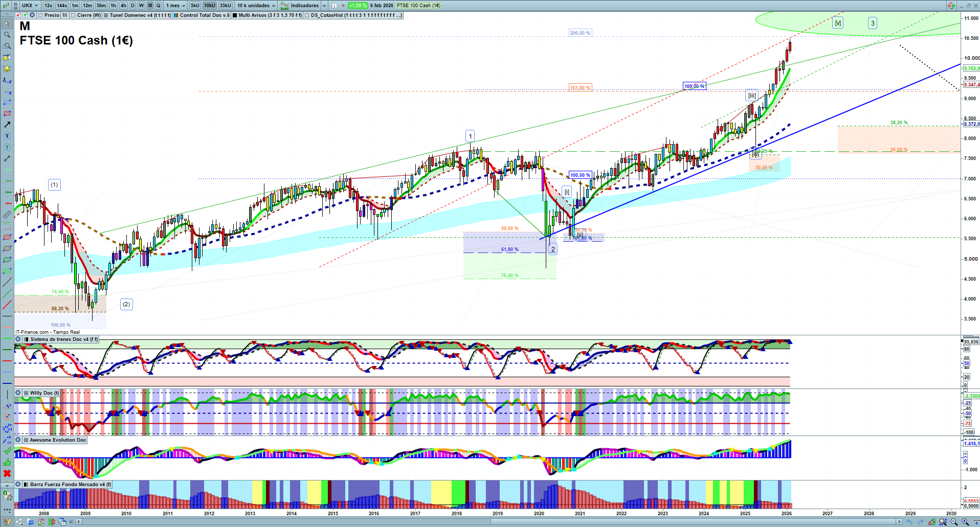Select the rectangle area zoom tool
The width and height of the screenshot is (980, 527).
(7, 46)
